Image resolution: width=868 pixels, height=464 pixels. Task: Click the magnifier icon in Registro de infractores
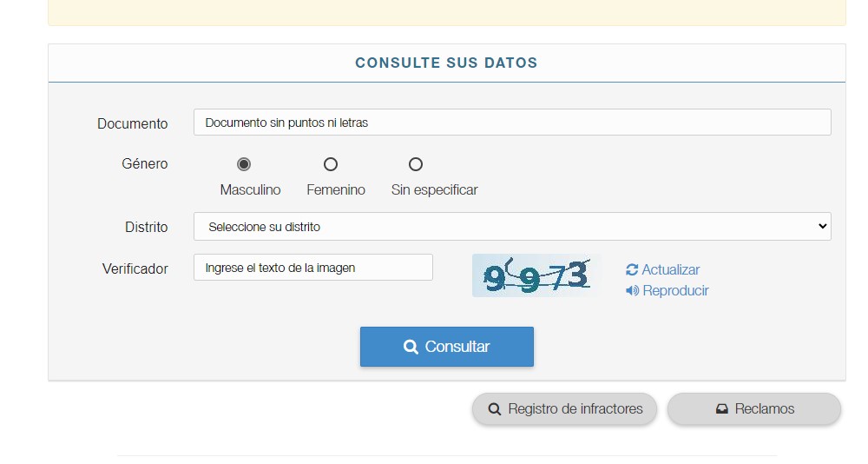tap(495, 409)
